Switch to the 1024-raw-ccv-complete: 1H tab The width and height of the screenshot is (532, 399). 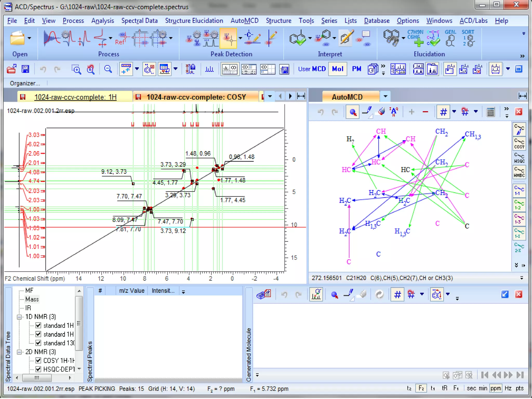[75, 97]
